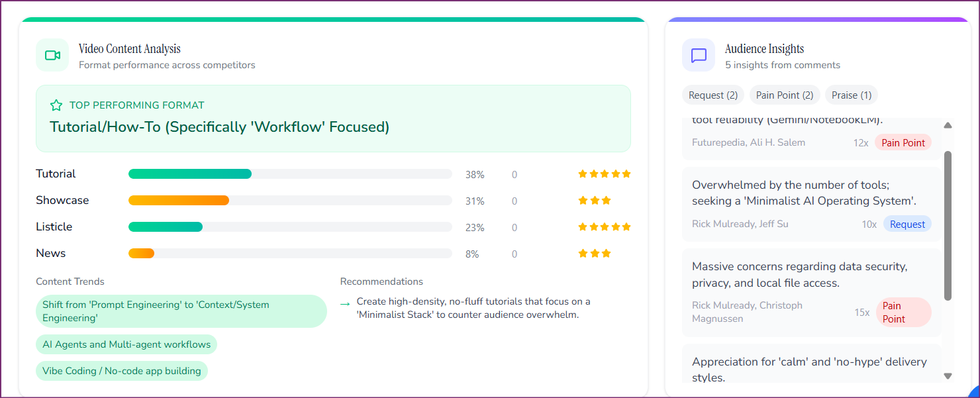
Task: Select the Context/System Engineering trend tag
Action: pyautogui.click(x=181, y=311)
